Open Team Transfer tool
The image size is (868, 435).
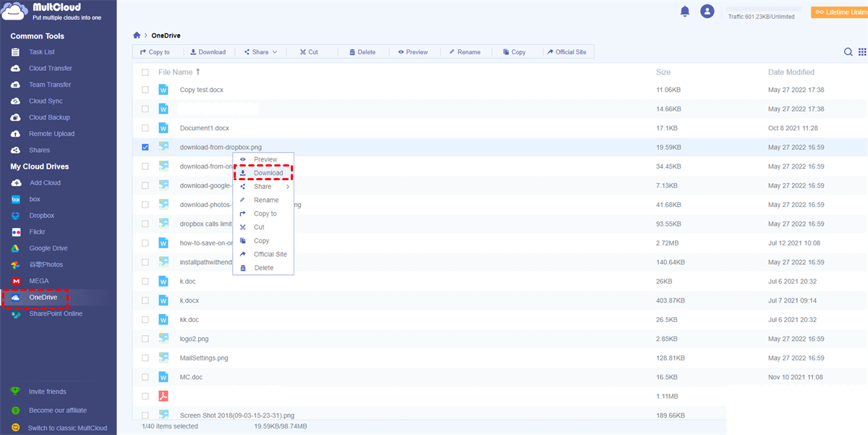(50, 85)
